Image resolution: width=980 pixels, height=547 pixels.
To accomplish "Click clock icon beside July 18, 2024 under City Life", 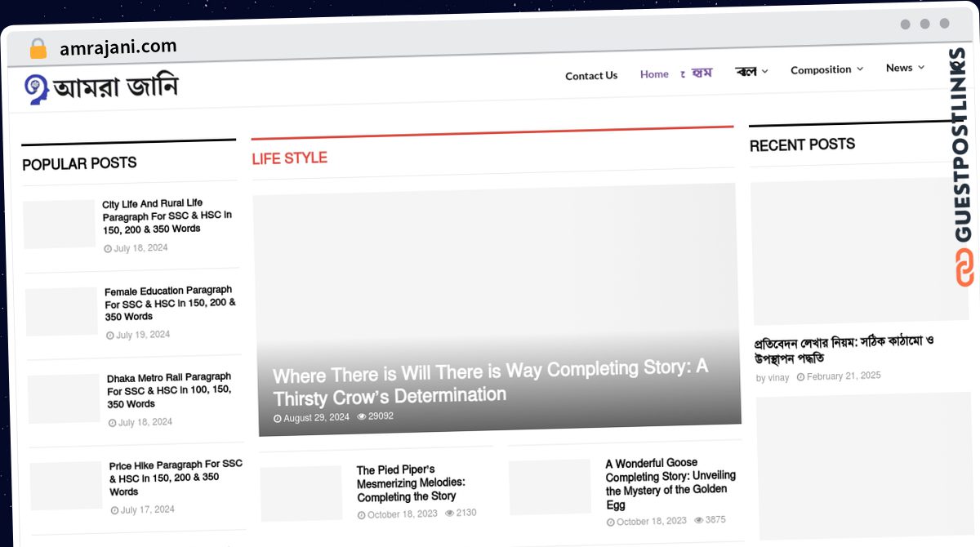I will tap(108, 249).
